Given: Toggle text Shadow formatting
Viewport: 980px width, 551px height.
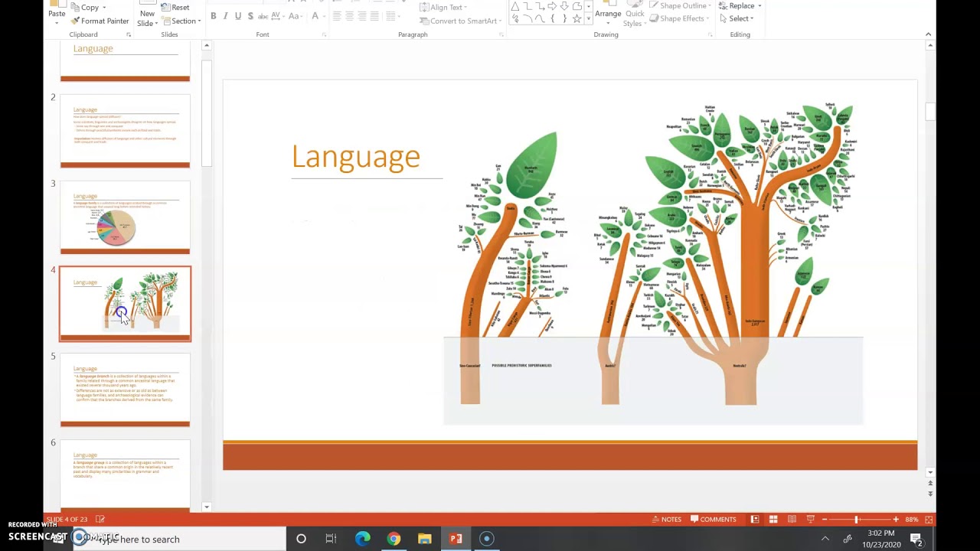Looking at the screenshot, I should [x=250, y=16].
